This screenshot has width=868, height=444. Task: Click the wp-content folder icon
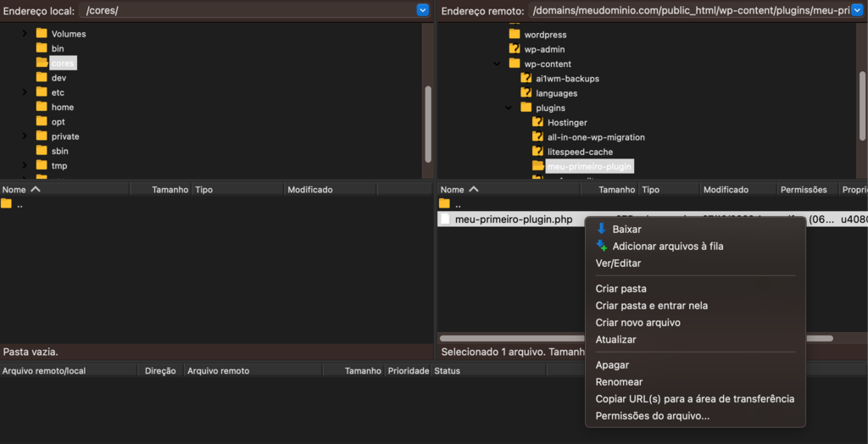coord(515,63)
